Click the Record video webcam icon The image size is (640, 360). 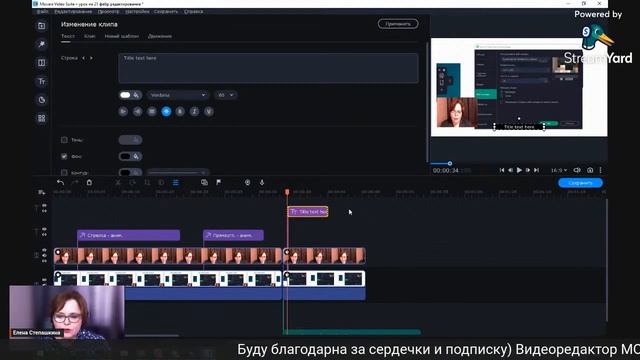(247, 182)
